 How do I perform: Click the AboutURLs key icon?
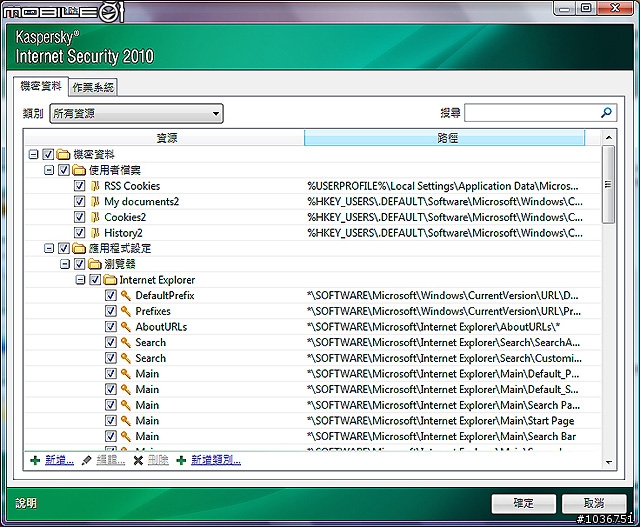tap(126, 327)
